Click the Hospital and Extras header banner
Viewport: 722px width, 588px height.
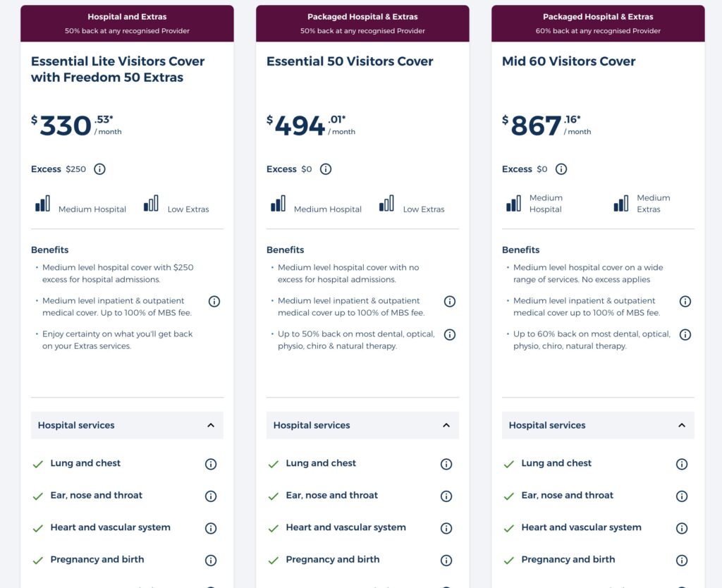[127, 23]
